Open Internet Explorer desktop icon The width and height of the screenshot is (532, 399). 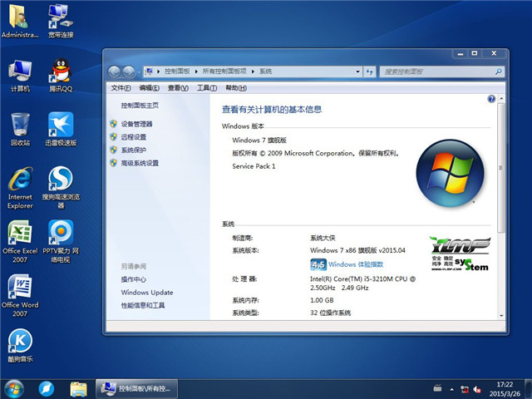(20, 188)
